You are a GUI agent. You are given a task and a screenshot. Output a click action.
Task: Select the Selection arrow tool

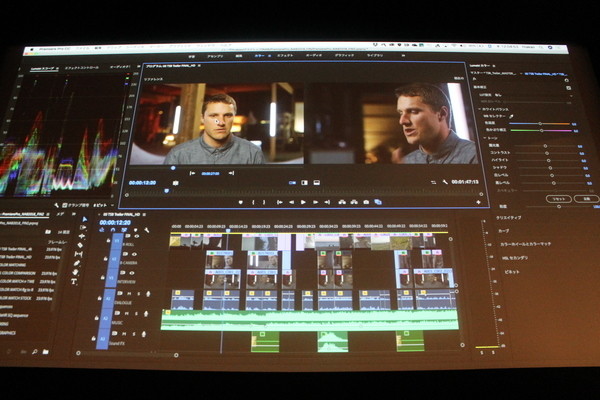[x=85, y=219]
